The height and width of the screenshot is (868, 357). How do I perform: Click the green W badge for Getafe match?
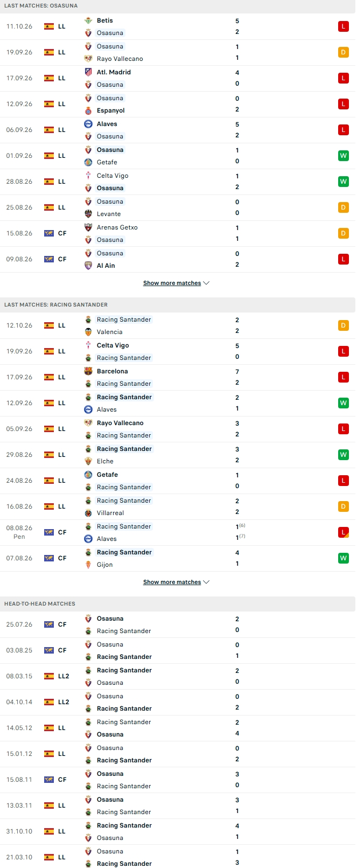click(343, 156)
